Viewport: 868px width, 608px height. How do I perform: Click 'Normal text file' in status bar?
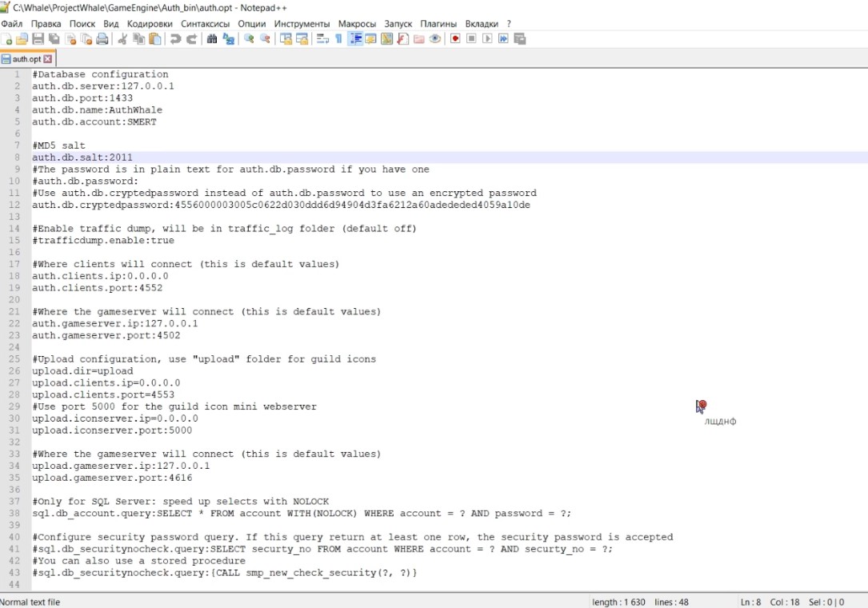coord(30,602)
